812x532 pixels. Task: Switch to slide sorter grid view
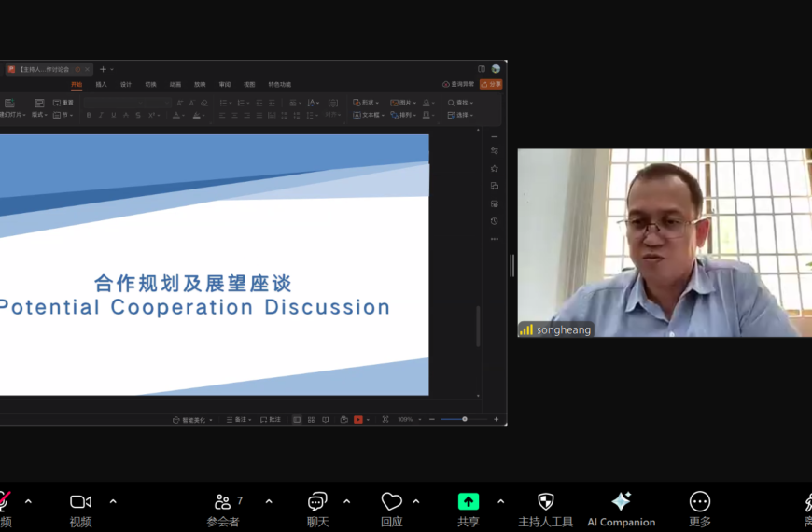pos(312,420)
